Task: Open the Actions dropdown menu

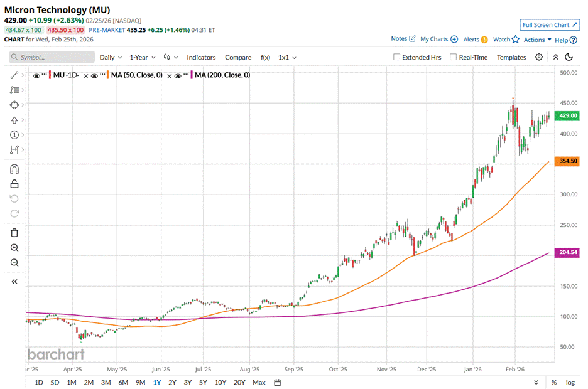Action: 537,40
